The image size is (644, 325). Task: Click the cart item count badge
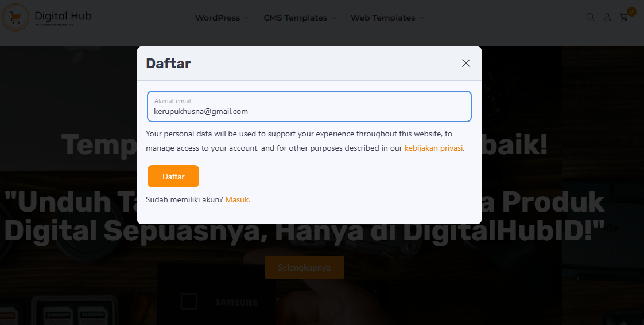[x=631, y=12]
